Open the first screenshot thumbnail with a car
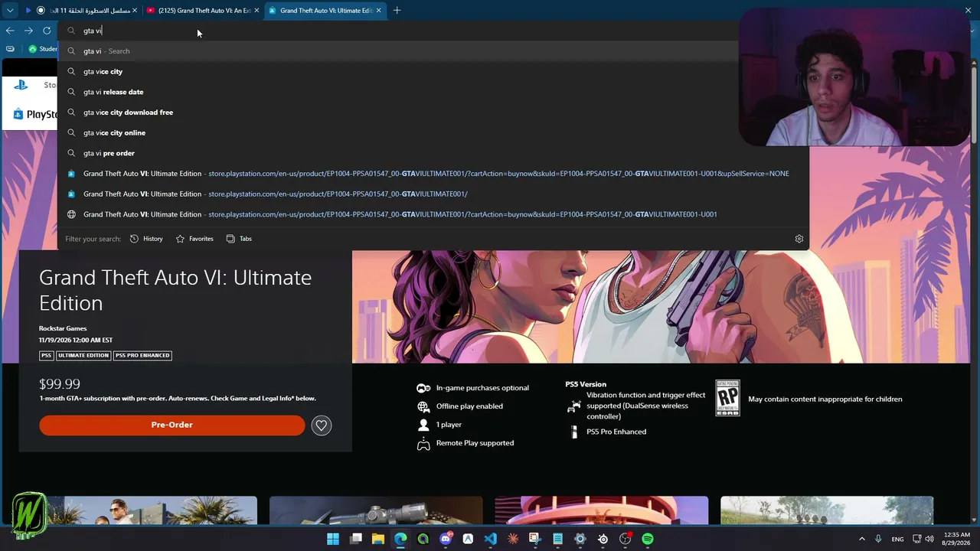980x551 pixels. [x=152, y=510]
